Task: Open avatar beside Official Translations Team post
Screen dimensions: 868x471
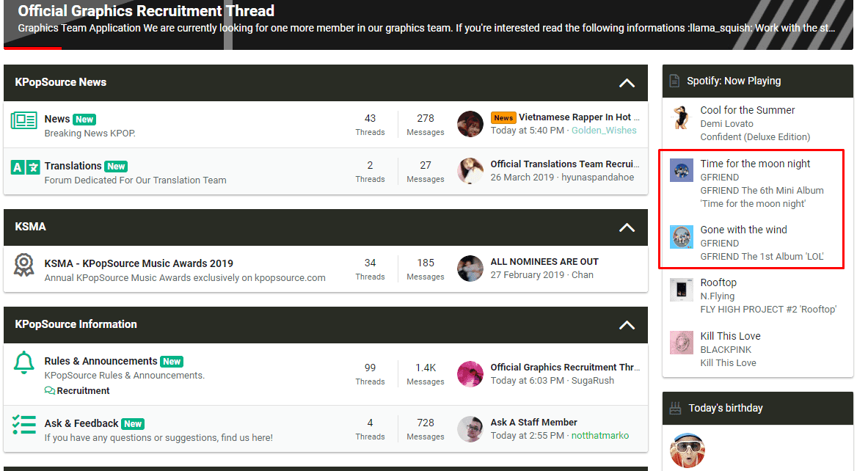Action: (x=470, y=171)
